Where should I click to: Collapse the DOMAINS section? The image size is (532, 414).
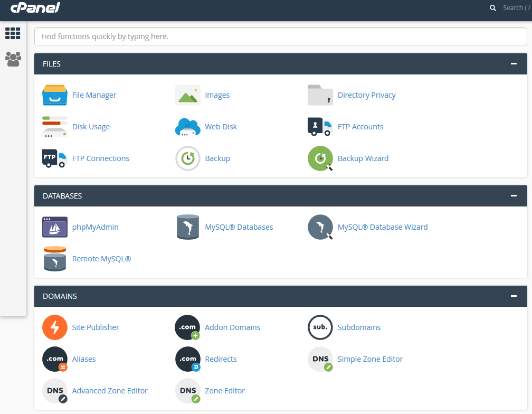(x=514, y=296)
